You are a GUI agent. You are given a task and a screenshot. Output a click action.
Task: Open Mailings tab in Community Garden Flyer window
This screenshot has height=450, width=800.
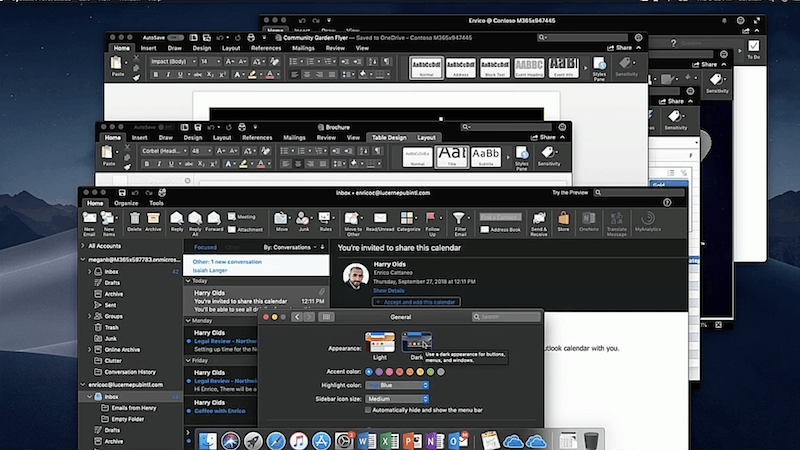[303, 48]
